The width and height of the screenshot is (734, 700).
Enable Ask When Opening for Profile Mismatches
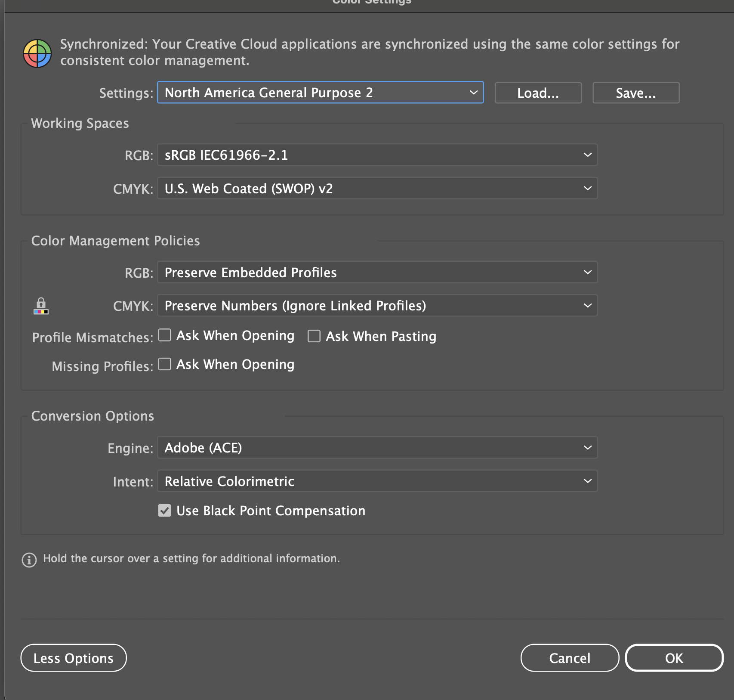164,335
